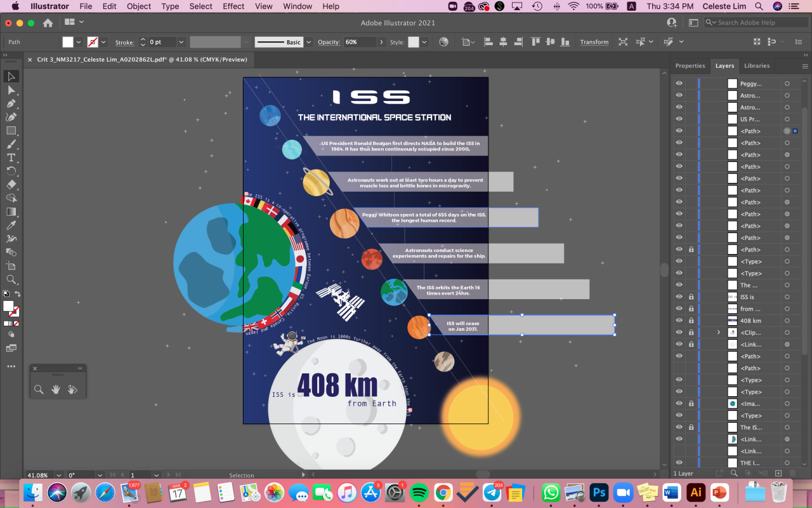Screen dimensions: 812x508
Task: Click Stroke label link
Action: click(x=124, y=43)
